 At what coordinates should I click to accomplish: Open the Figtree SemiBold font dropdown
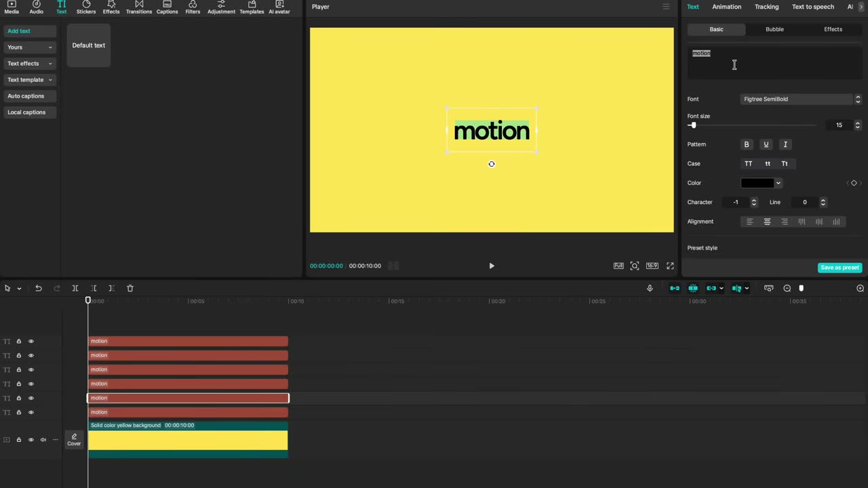(x=801, y=99)
